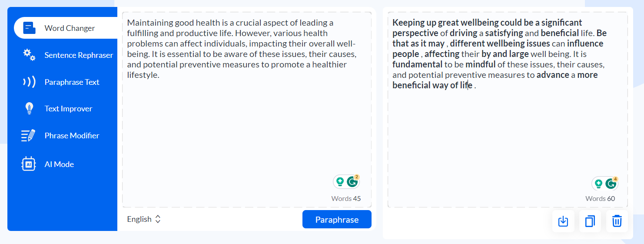Download the paraphrased output text
This screenshot has height=244, width=644.
point(563,221)
